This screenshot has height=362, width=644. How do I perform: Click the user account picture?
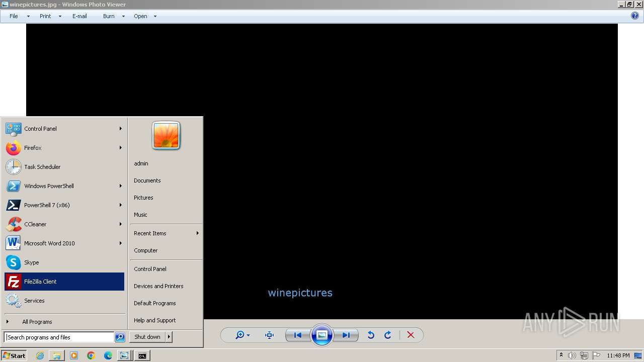[166, 136]
